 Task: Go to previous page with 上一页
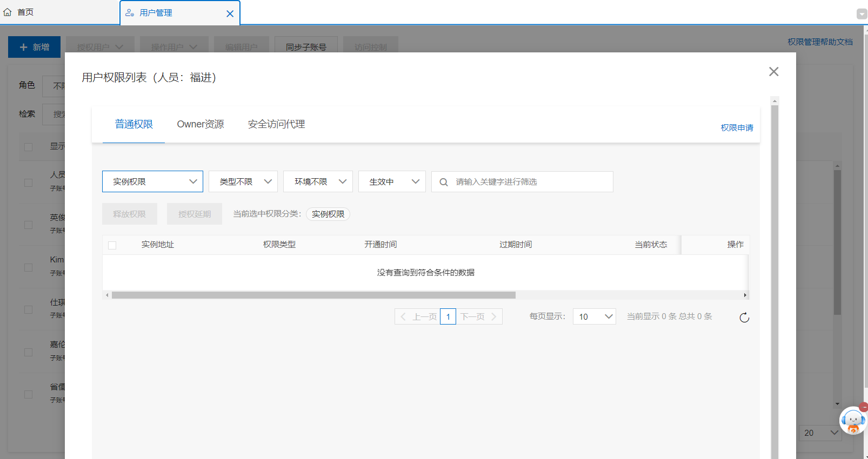(x=418, y=316)
